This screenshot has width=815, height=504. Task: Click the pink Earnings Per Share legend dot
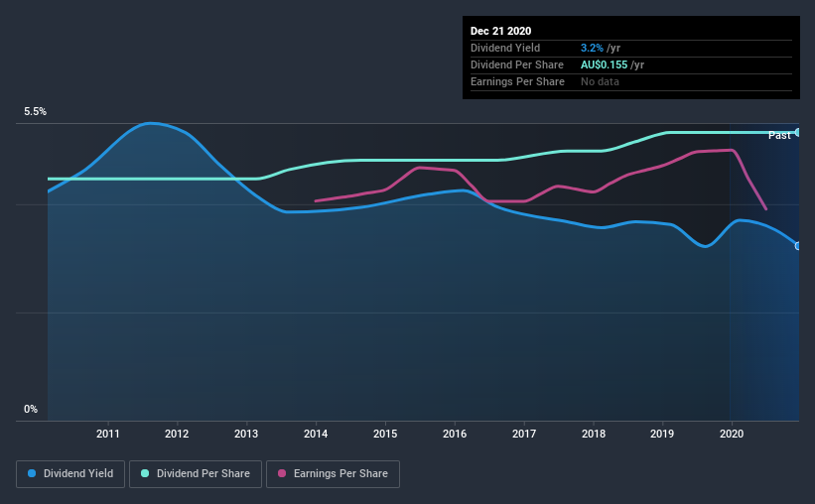tap(282, 473)
